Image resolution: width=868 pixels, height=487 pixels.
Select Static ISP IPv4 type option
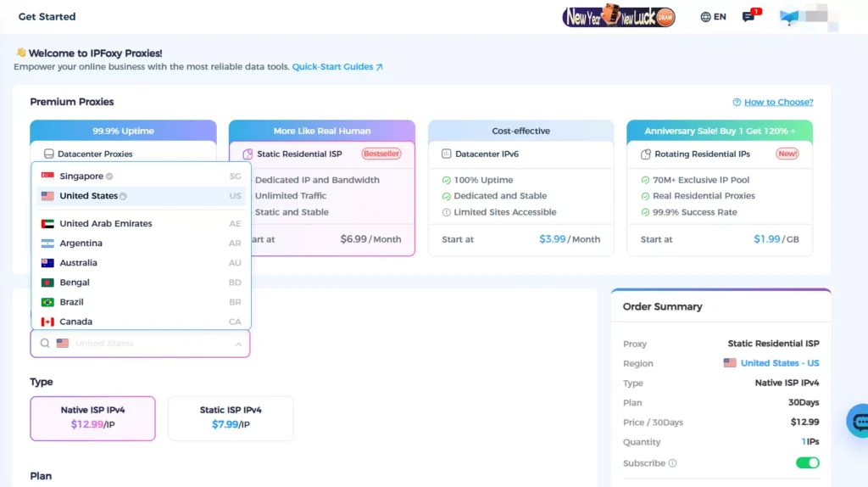point(231,418)
